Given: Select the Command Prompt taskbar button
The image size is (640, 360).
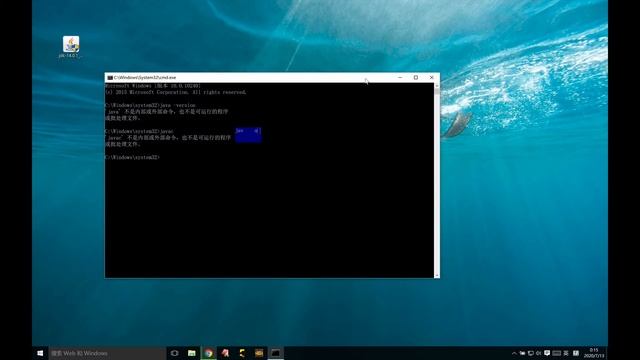Looking at the screenshot, I should (276, 353).
